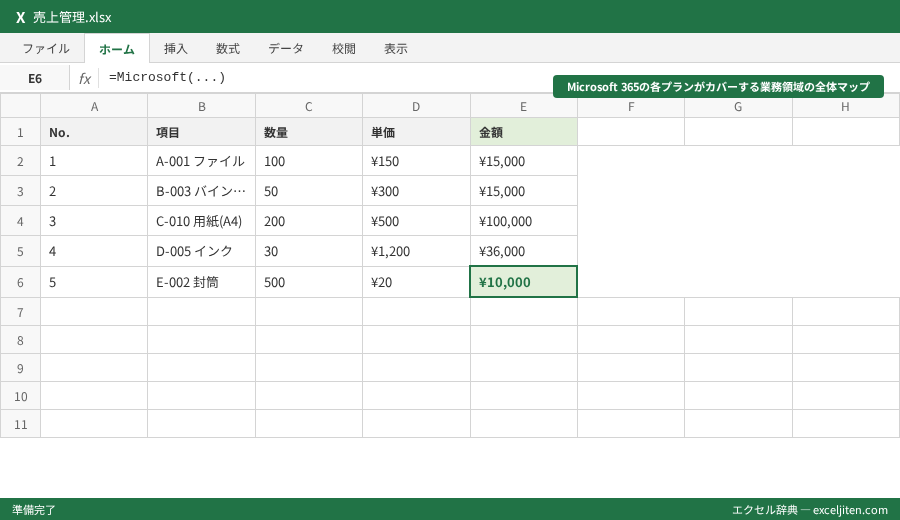The height and width of the screenshot is (520, 900).
Task: Select row 7 header
Action: click(x=20, y=312)
